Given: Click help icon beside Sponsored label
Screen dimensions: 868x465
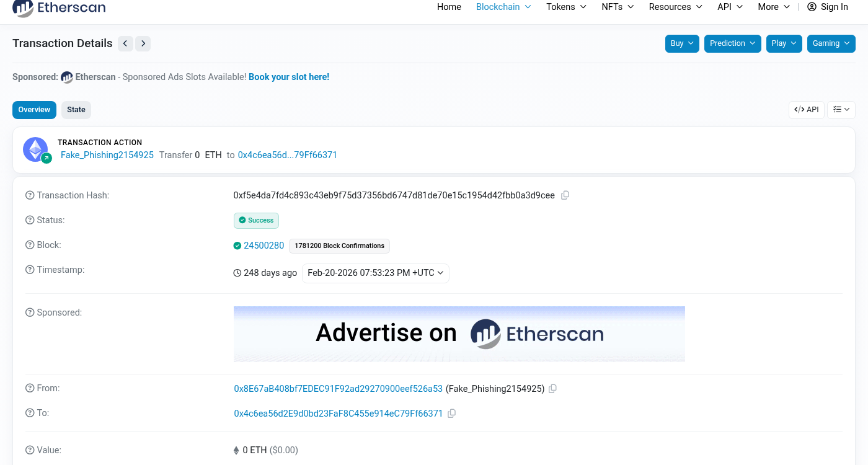Looking at the screenshot, I should pos(30,312).
